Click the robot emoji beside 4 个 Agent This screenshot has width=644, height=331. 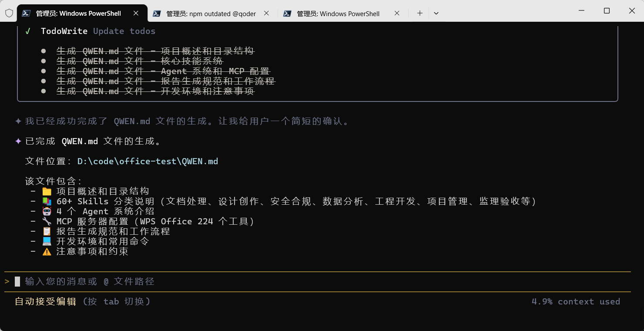(47, 211)
